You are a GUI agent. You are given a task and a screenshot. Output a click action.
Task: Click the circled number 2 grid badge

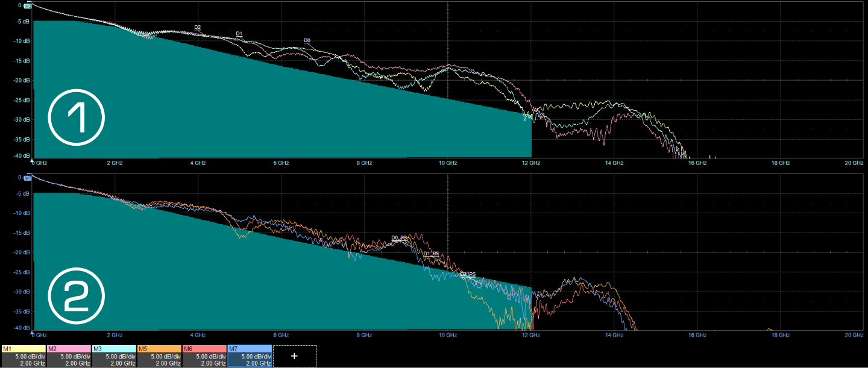[77, 295]
